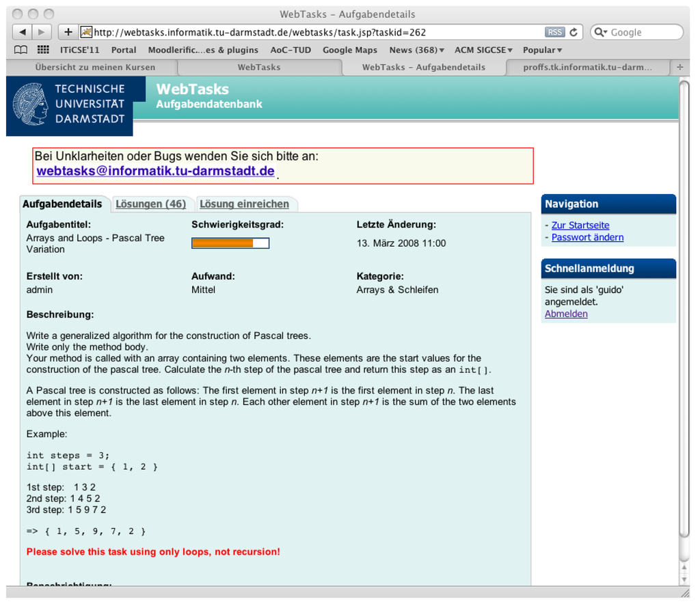700x606 pixels.
Task: Click the browser back arrow button
Action: coord(23,32)
